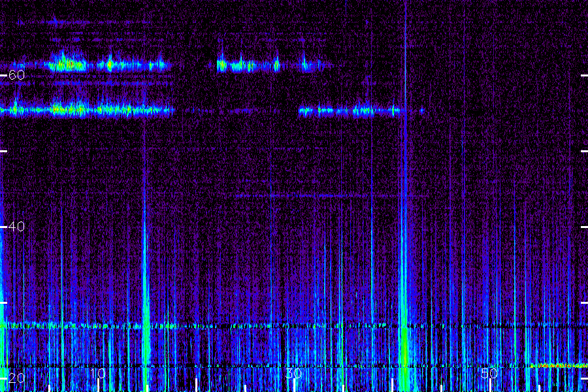Click the "50" time axis label
This screenshot has width=588, height=392.
pyautogui.click(x=489, y=373)
